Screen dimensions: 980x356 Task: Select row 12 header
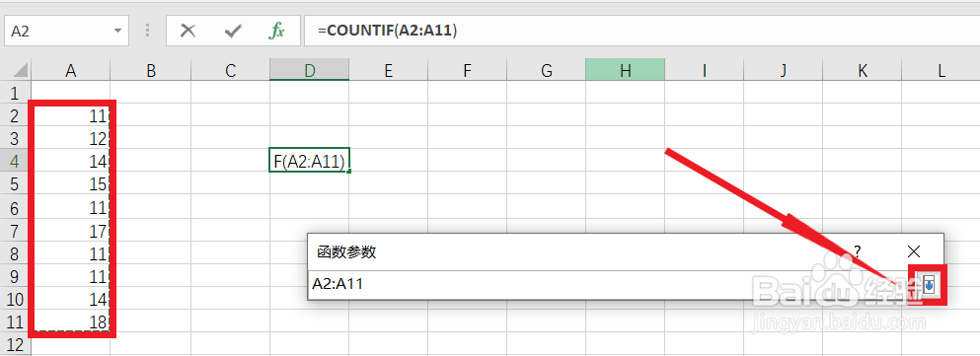[x=16, y=344]
